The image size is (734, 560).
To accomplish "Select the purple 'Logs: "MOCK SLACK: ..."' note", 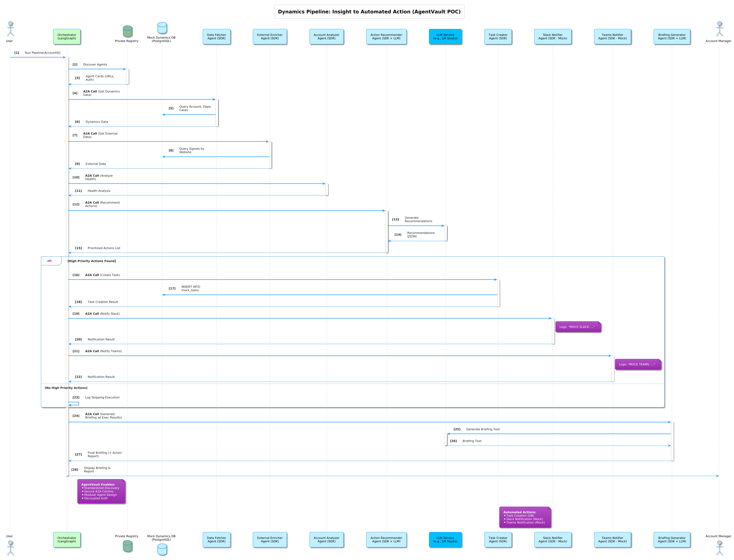I will tap(578, 327).
